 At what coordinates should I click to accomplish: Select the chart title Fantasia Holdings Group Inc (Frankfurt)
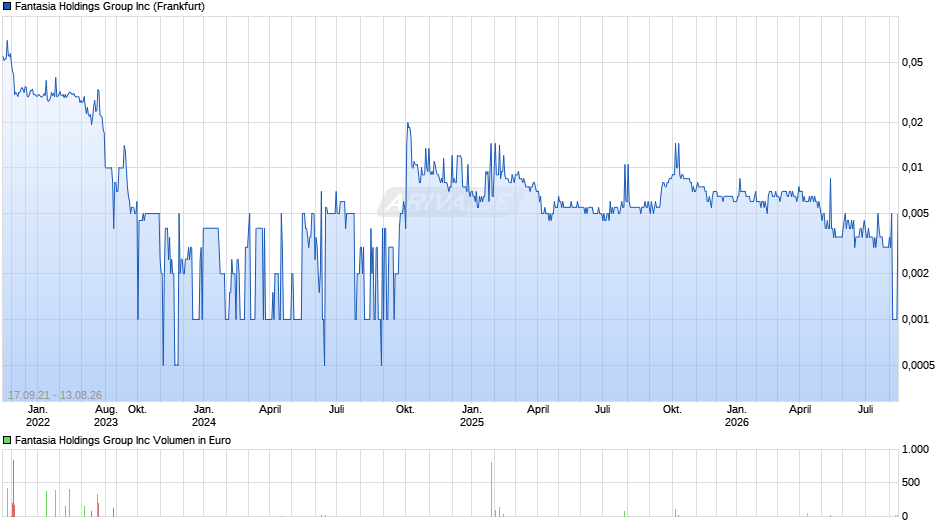[110, 7]
